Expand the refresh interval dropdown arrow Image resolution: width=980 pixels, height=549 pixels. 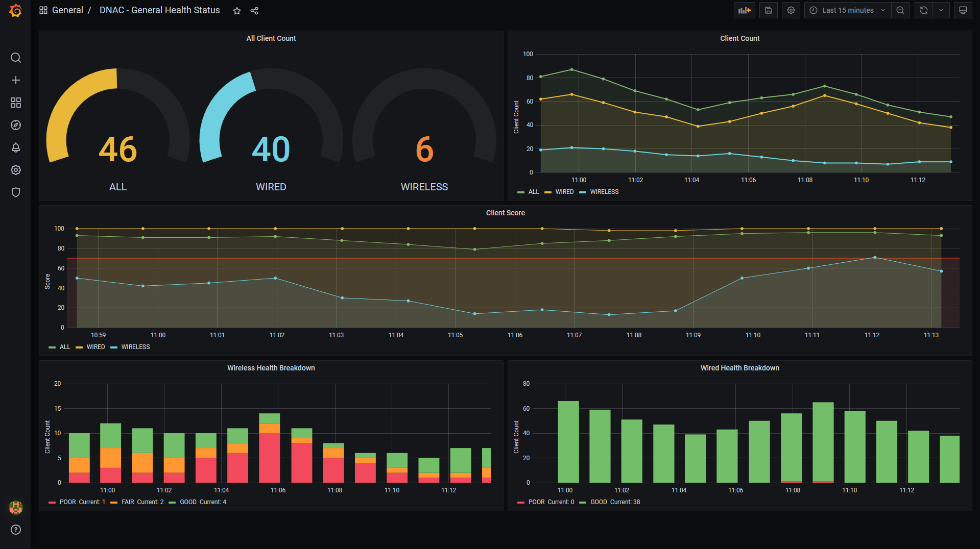coord(941,10)
